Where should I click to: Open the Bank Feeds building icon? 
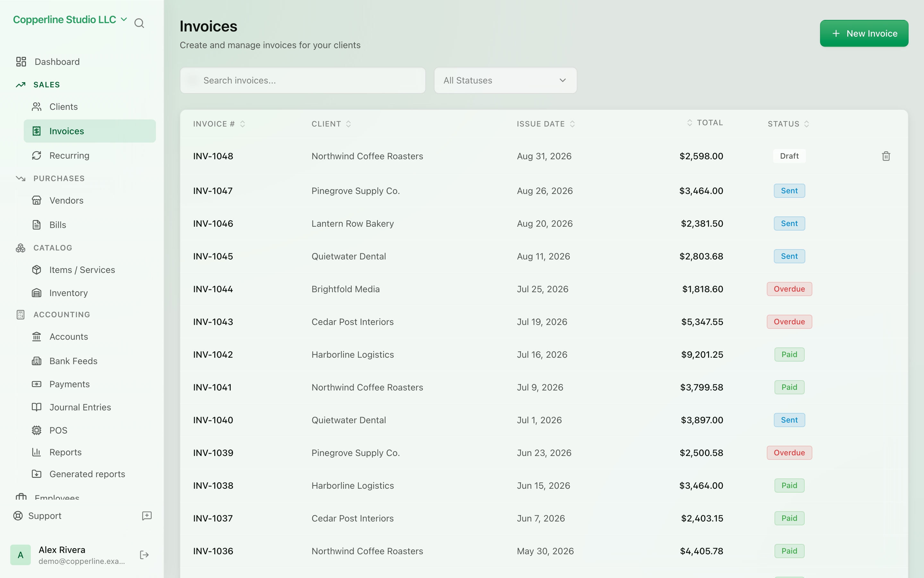(37, 361)
